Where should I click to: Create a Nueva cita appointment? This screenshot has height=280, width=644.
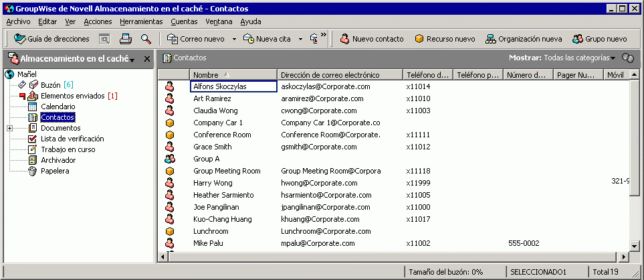click(267, 39)
